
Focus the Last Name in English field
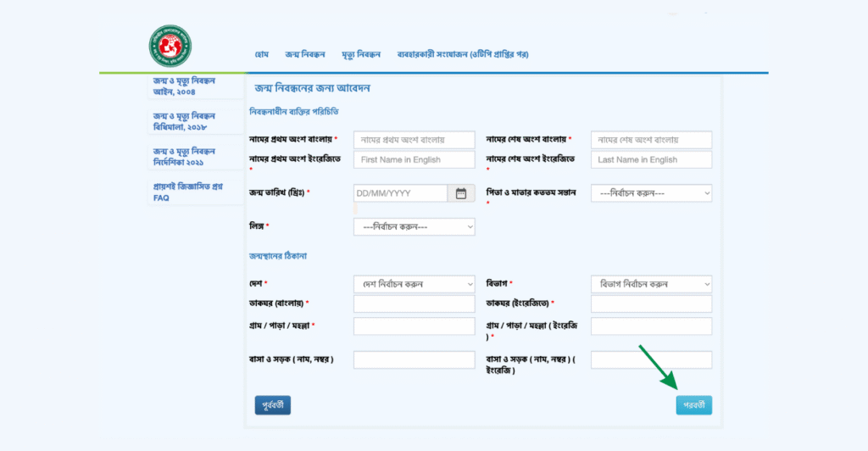point(651,159)
